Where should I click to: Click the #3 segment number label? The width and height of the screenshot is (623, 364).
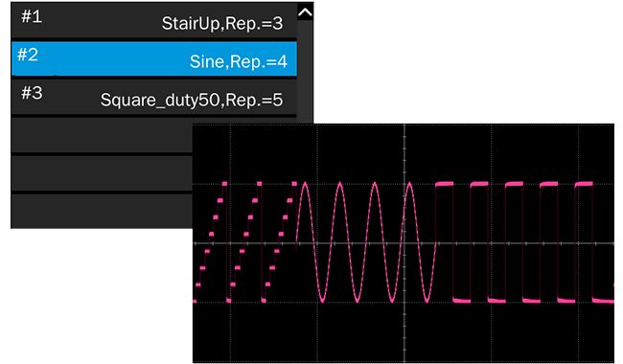pos(32,93)
